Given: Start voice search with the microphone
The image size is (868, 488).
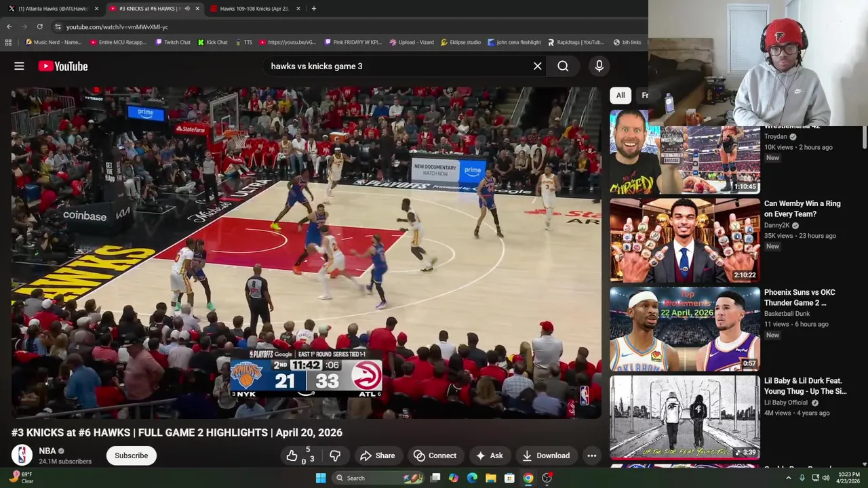Looking at the screenshot, I should [599, 66].
